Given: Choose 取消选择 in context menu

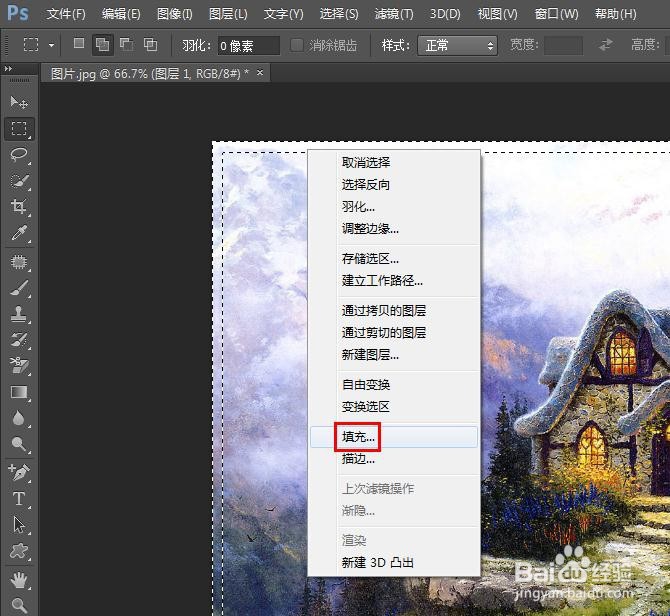Looking at the screenshot, I should [x=394, y=162].
